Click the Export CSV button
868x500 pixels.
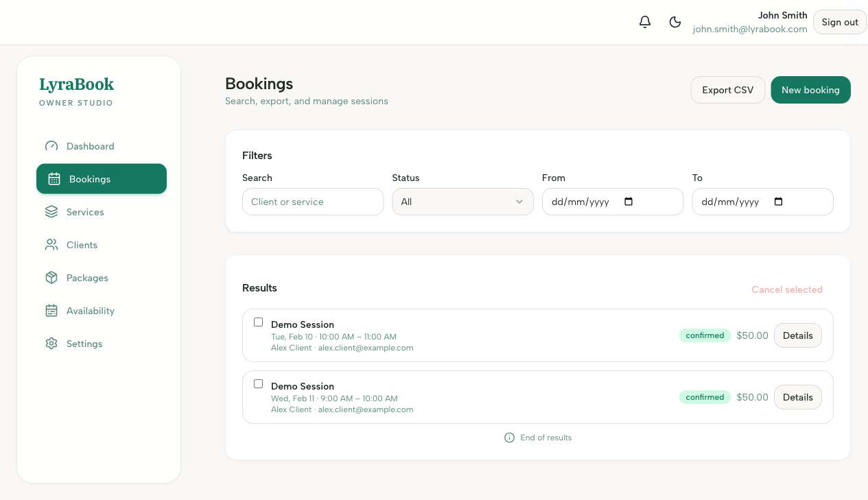point(727,90)
